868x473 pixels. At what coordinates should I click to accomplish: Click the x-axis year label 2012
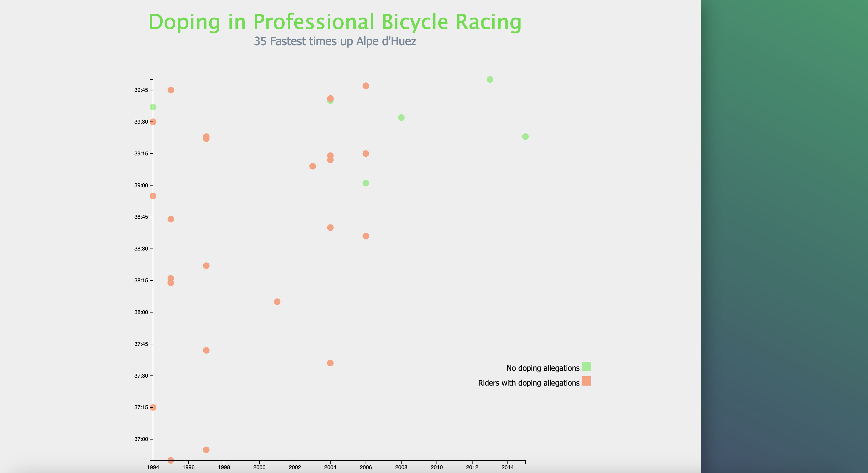pos(472,467)
